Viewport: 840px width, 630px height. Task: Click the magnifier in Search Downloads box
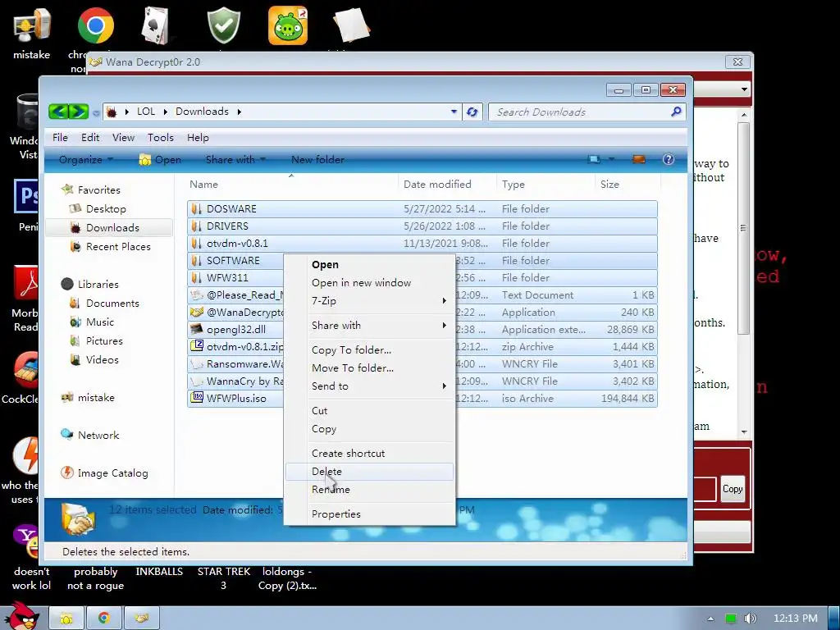676,112
